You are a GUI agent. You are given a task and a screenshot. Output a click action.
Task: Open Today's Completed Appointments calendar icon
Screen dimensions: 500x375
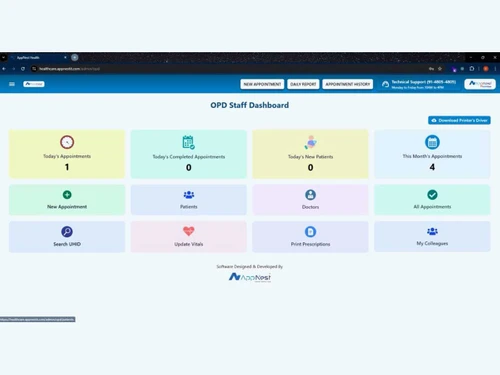pos(188,142)
